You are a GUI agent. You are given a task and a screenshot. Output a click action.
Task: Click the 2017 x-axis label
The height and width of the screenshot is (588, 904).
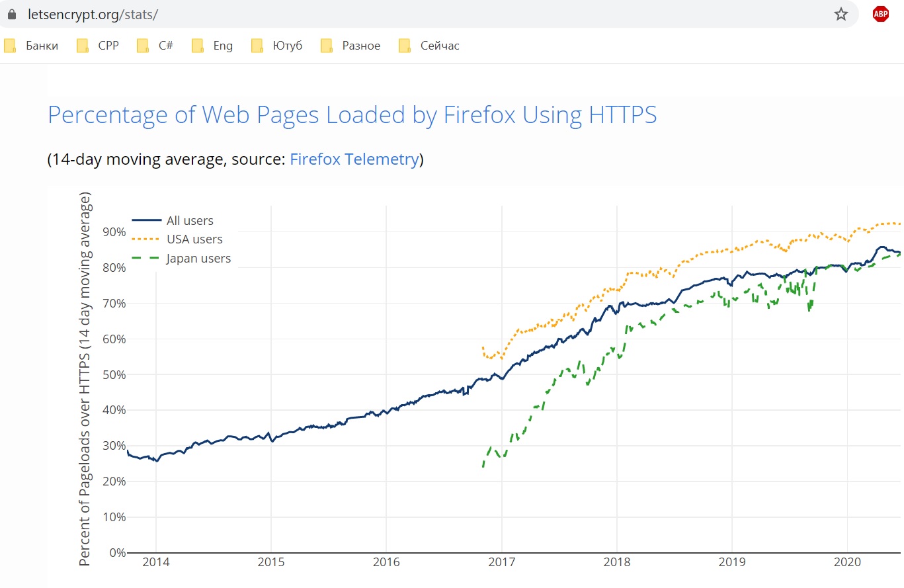click(x=501, y=562)
